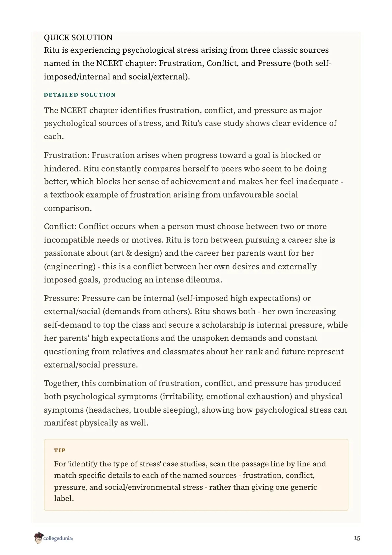This screenshot has height=555, width=392.
Task: Click 'manifest physically as well.' line
Action: [x=96, y=423]
